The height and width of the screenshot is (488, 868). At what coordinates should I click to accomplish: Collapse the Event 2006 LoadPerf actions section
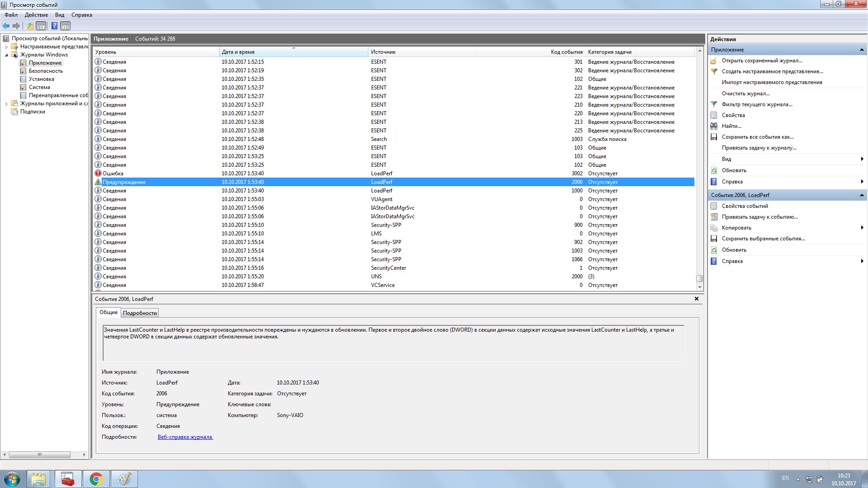click(x=861, y=195)
